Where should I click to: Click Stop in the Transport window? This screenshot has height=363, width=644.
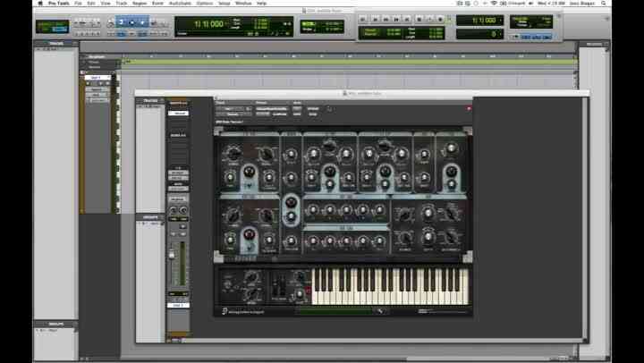click(419, 19)
